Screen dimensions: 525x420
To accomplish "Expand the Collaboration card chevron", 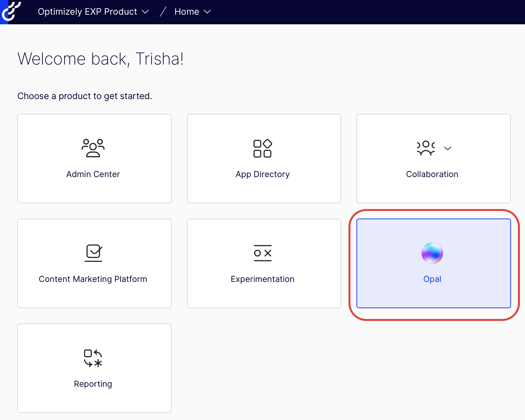I will [x=448, y=148].
